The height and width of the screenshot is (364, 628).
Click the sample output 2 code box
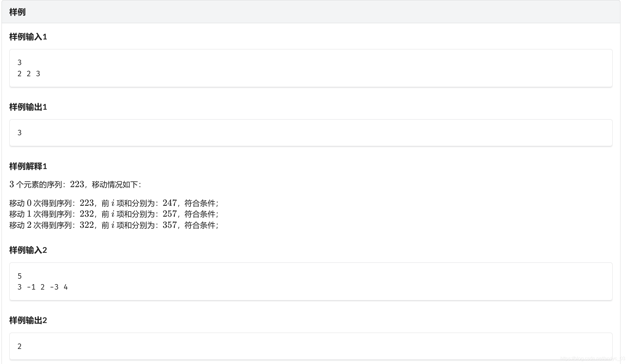311,346
